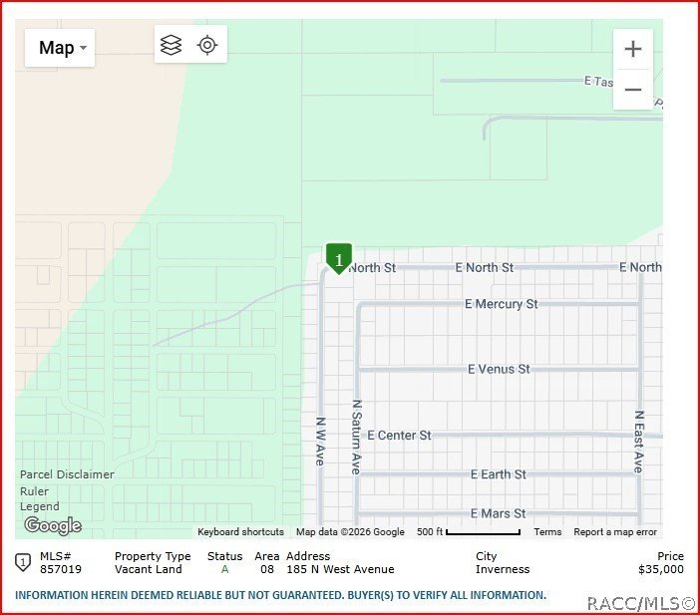This screenshot has height=615, width=700.
Task: Open the Map type dropdown
Action: pyautogui.click(x=60, y=48)
